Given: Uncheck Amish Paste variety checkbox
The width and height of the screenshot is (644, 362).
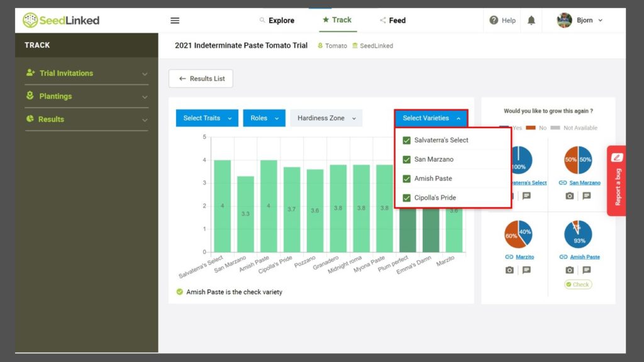Looking at the screenshot, I should [x=407, y=178].
